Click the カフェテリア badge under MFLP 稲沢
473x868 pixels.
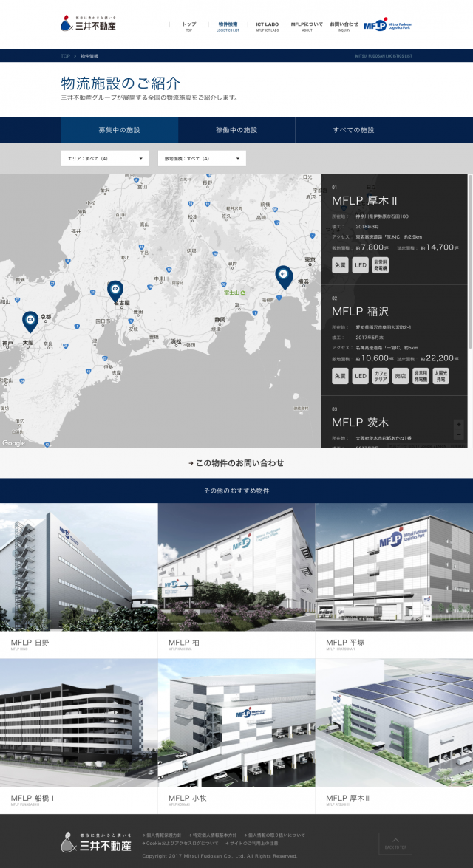(381, 377)
